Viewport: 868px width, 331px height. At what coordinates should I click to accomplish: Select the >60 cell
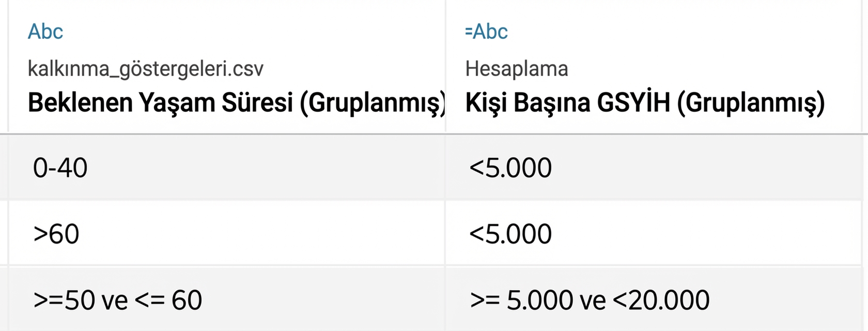(56, 234)
